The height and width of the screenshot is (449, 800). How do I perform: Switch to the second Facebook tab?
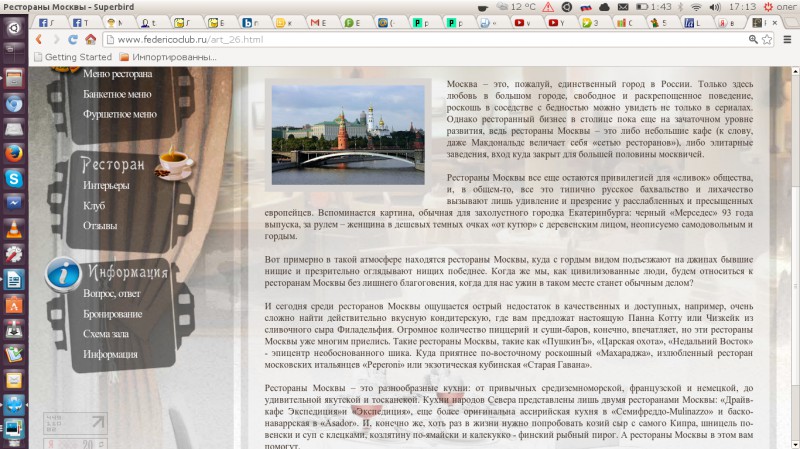tap(81, 22)
